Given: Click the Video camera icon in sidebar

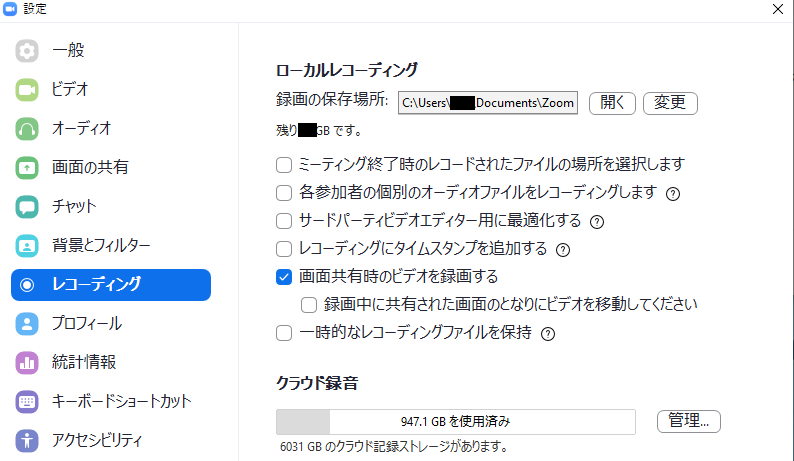Looking at the screenshot, I should [x=27, y=89].
